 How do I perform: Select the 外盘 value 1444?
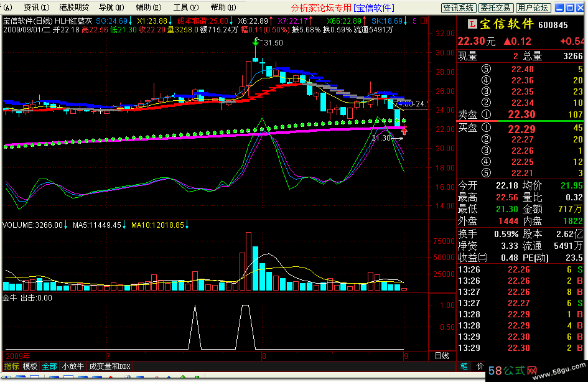click(508, 221)
